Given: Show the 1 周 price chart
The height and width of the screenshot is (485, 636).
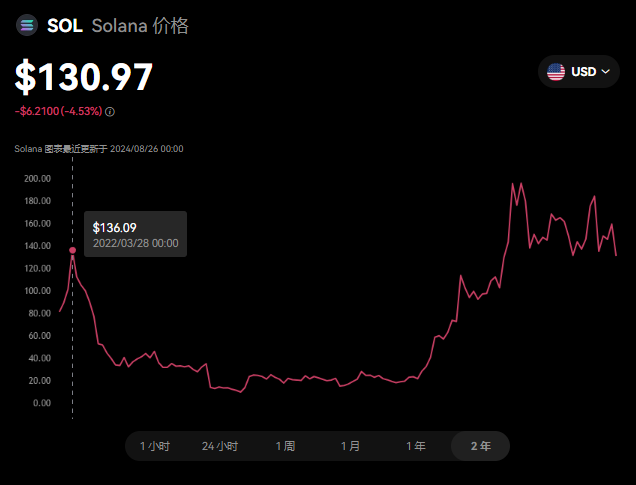Looking at the screenshot, I should click(x=285, y=446).
